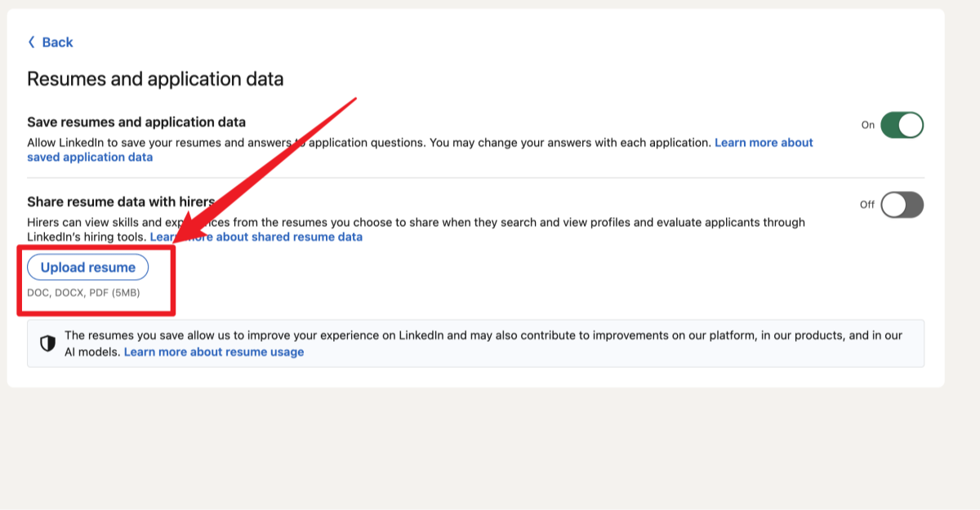Click the Resumes and application data heading
The image size is (980, 510).
point(155,79)
